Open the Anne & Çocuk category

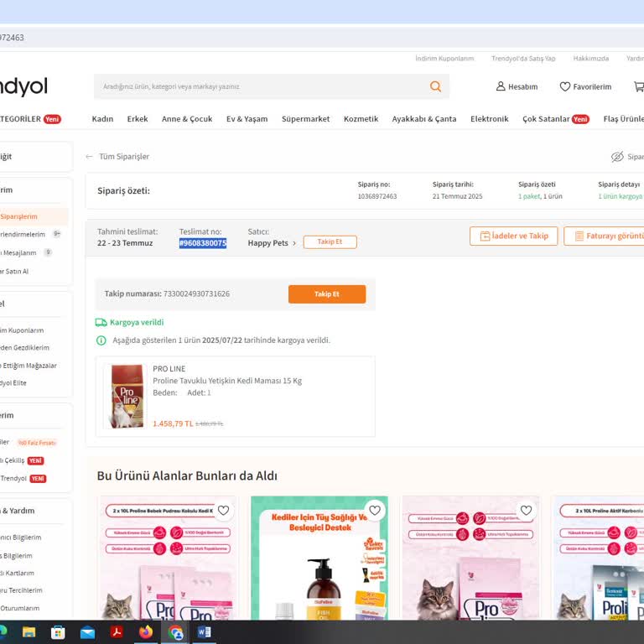[187, 119]
